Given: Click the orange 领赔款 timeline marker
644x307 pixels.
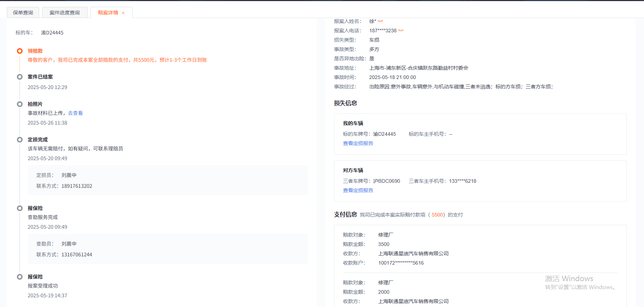Looking at the screenshot, I should 20,51.
